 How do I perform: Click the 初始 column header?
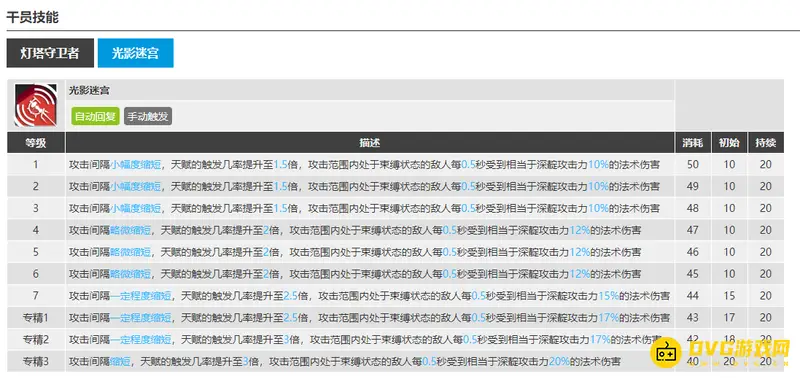coord(729,143)
